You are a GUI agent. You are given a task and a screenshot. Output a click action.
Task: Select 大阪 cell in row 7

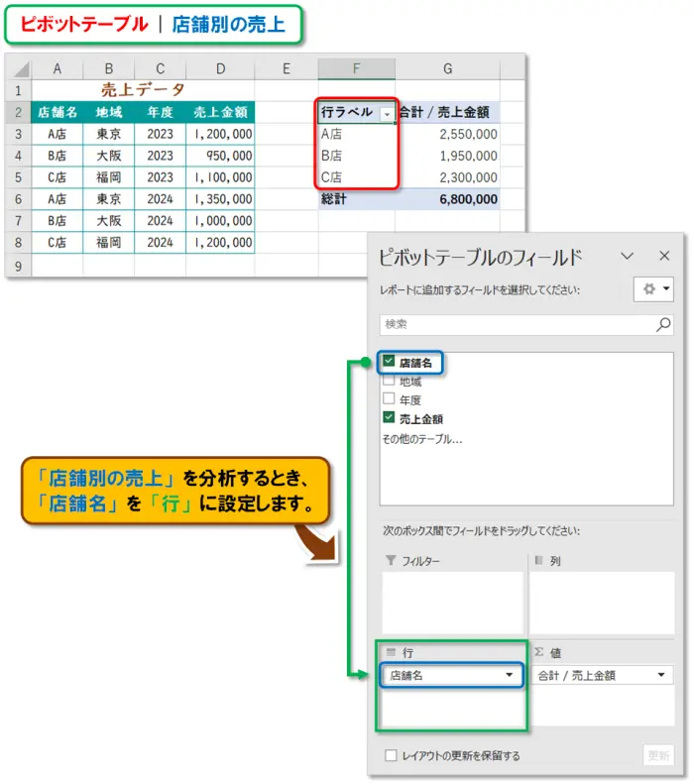click(108, 220)
